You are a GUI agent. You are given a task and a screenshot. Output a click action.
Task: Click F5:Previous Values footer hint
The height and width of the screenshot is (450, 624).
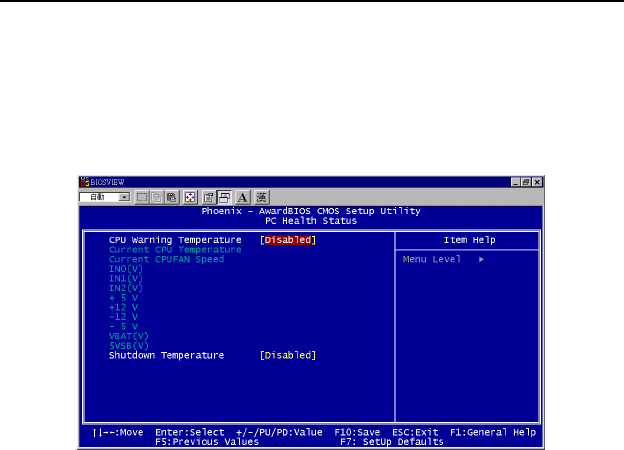point(207,442)
